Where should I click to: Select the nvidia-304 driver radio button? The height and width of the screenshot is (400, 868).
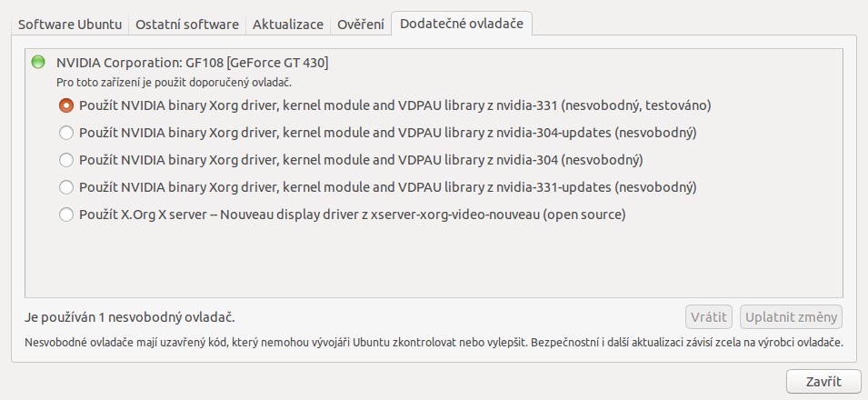(x=65, y=160)
